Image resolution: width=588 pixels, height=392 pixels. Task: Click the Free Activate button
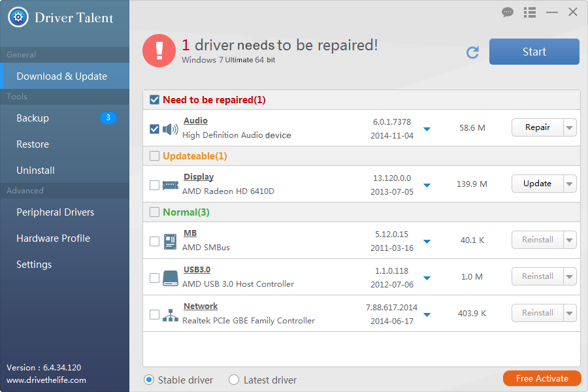542,378
